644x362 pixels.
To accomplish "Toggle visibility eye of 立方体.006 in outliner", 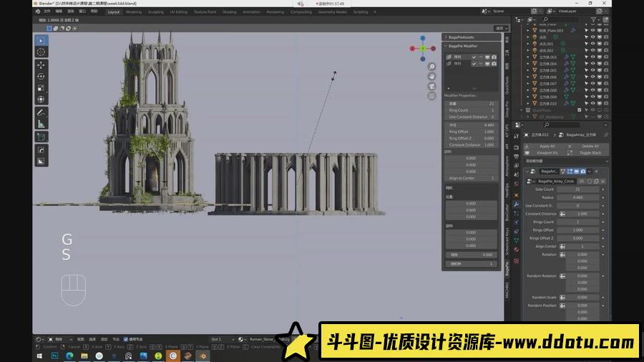I will click(x=592, y=77).
